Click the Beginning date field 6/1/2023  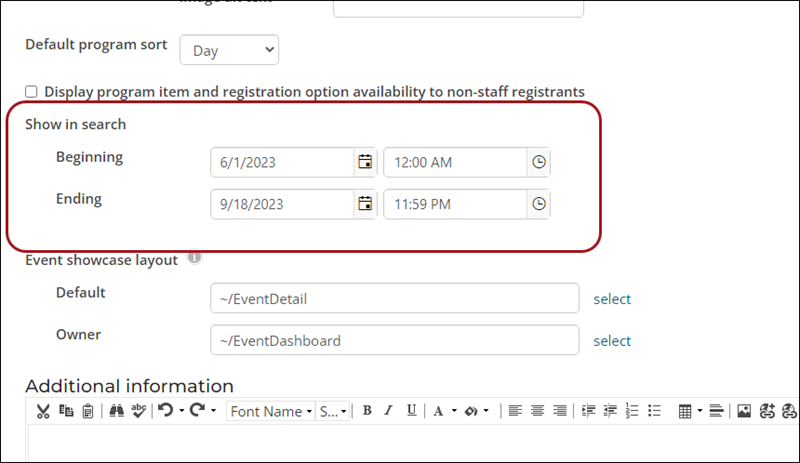point(282,162)
